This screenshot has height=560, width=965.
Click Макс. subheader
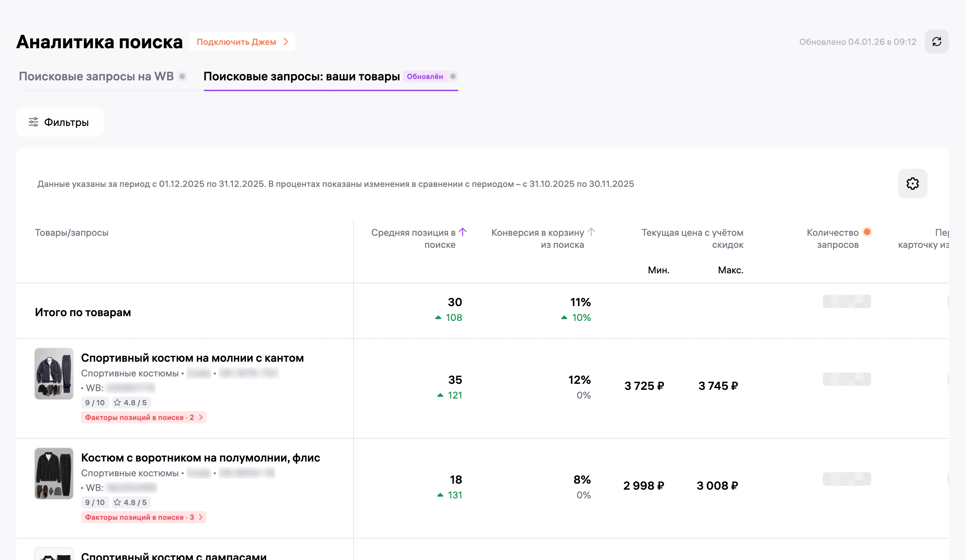[x=731, y=270]
